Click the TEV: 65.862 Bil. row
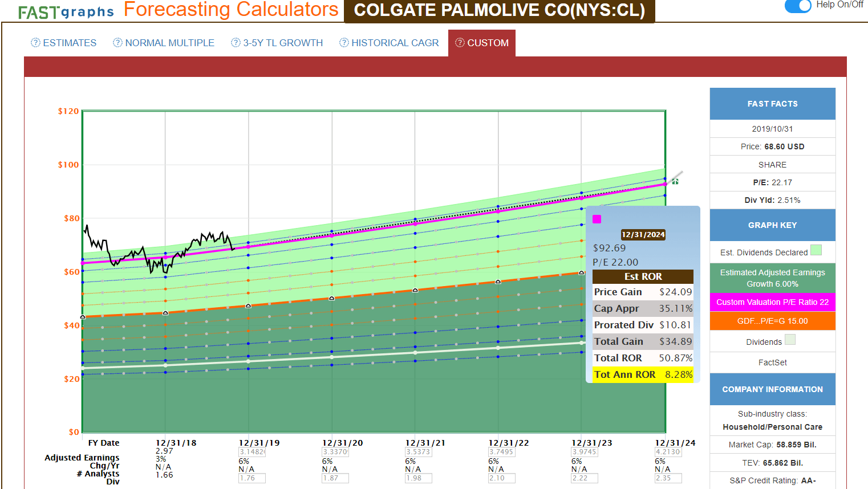 pos(773,463)
